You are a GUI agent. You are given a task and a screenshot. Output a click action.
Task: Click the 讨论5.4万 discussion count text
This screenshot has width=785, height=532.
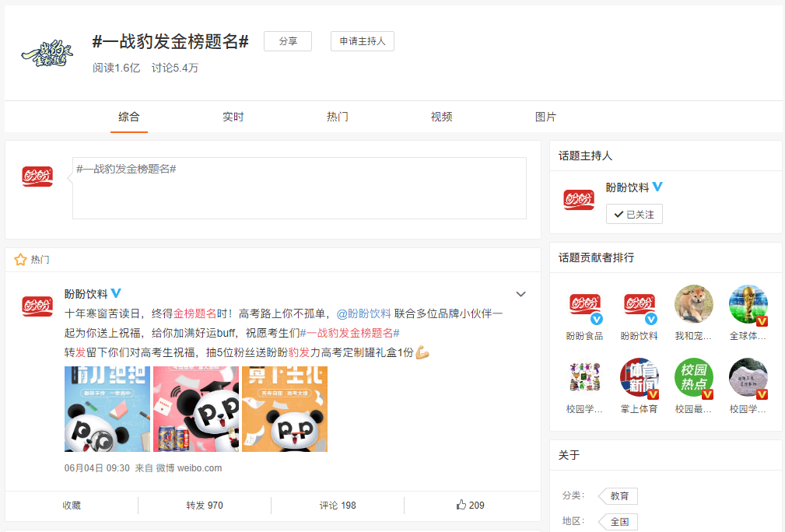click(x=175, y=68)
